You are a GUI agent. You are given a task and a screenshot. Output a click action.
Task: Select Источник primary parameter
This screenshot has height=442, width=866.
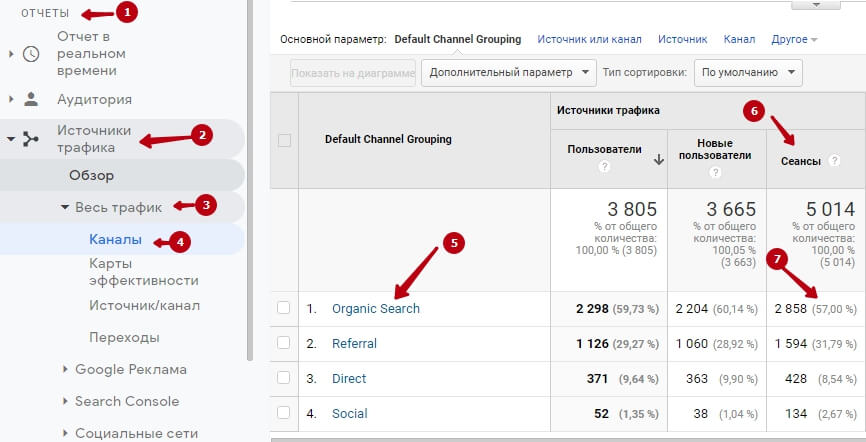pos(683,39)
